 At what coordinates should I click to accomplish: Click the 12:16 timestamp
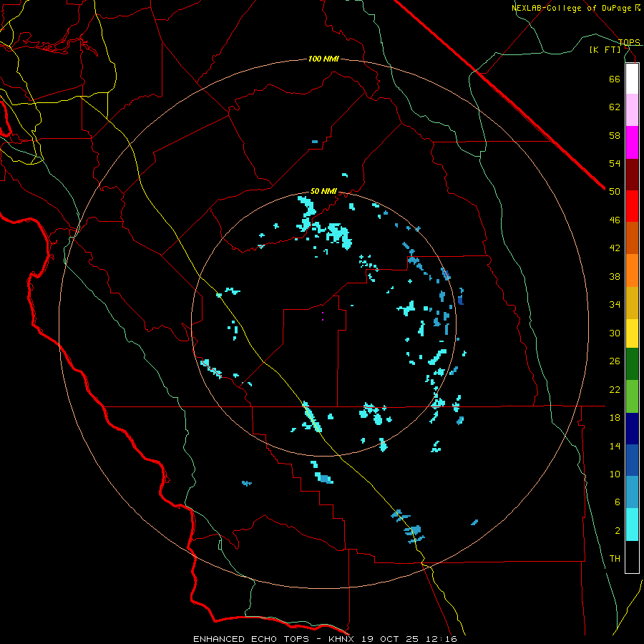[440, 639]
